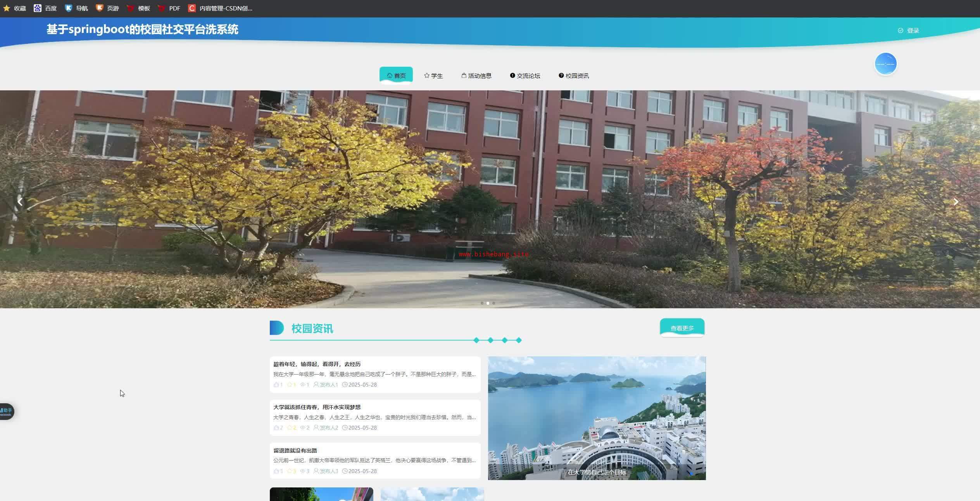The image size is (980, 501).
Task: Select the third carousel indicator dot
Action: (493, 303)
